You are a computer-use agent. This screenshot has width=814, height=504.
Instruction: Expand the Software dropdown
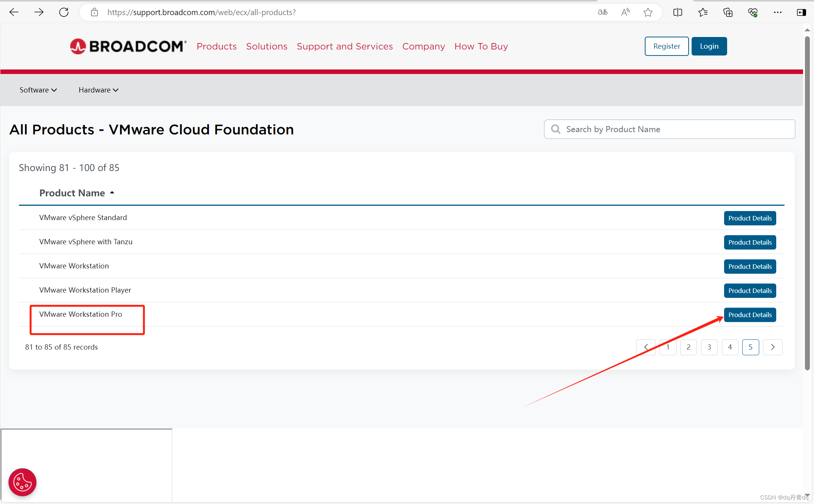click(38, 90)
